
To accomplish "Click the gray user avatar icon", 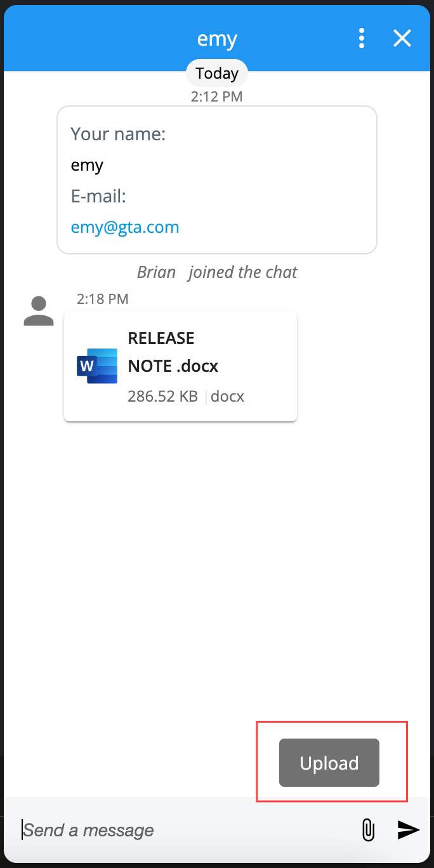I will (x=39, y=312).
